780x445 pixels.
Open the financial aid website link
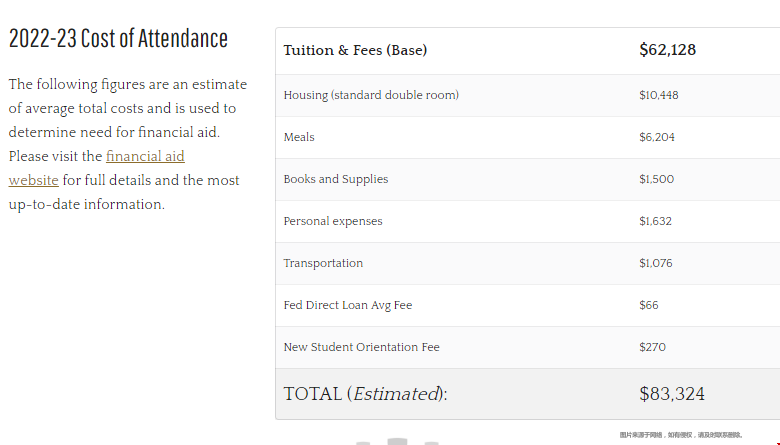145,157
